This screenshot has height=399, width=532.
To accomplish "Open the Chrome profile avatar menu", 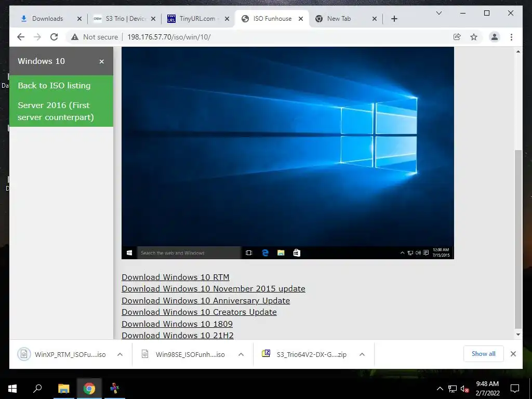I will [x=495, y=37].
